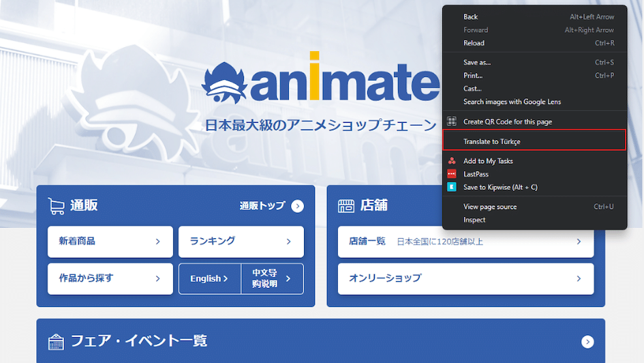This screenshot has width=644, height=363.
Task: Click the red LastPass icon
Action: [452, 174]
